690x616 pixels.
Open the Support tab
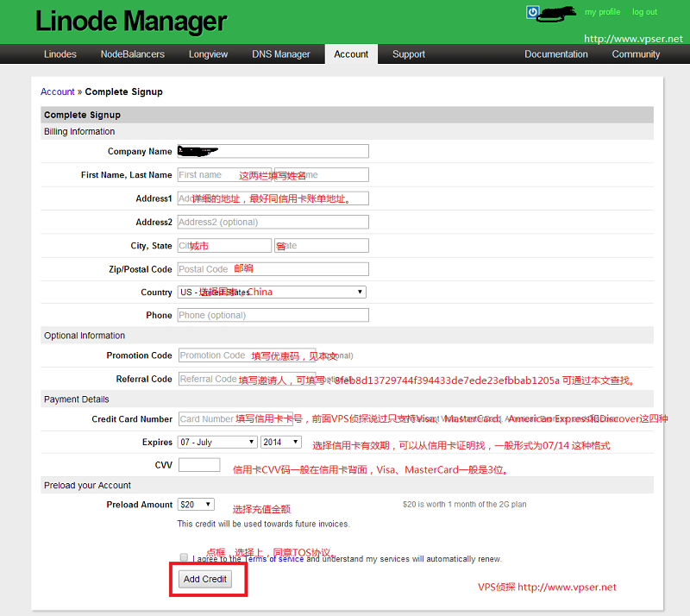coord(408,54)
